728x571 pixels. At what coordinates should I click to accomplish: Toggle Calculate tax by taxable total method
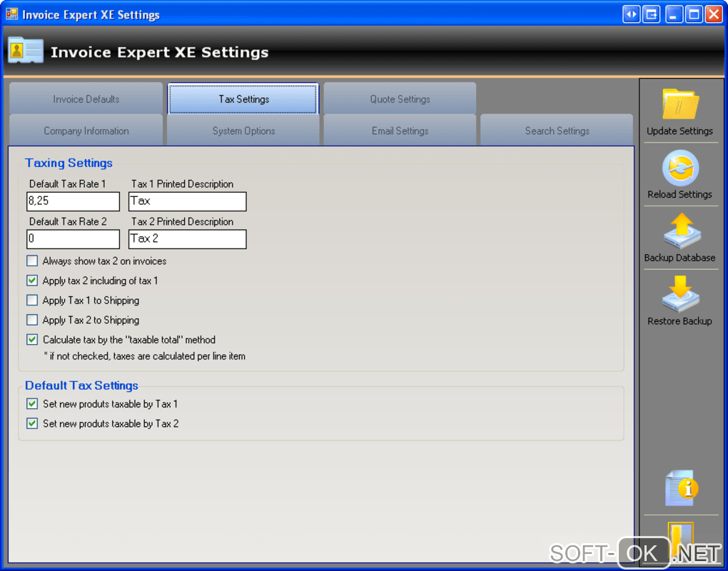(32, 339)
